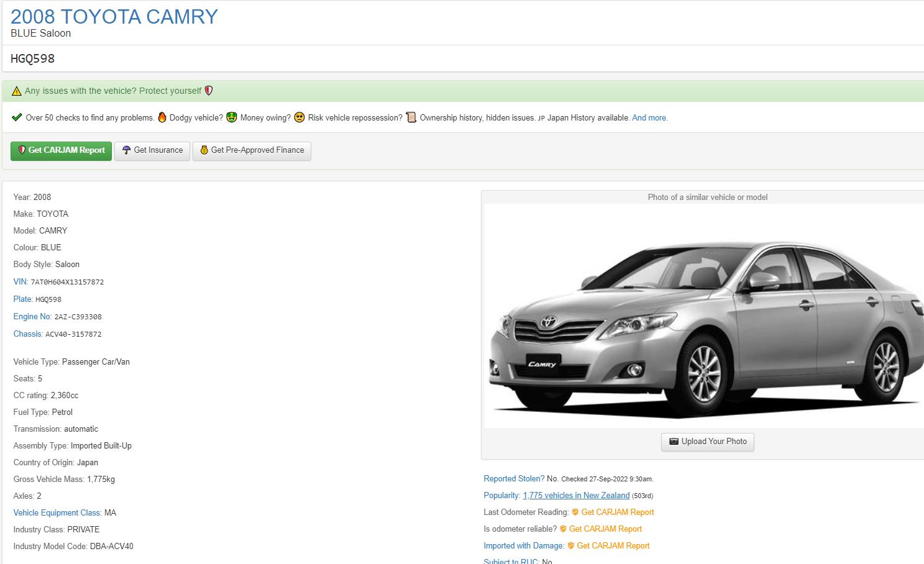Click the 'Fuel Type: Petrol' text
Viewport: 924px width, 564px height.
pos(43,412)
